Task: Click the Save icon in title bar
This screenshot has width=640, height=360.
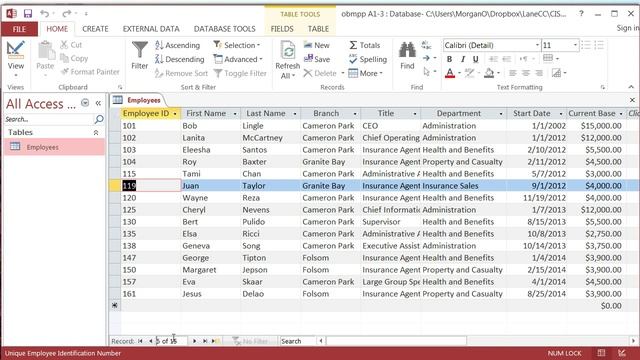Action: [28, 13]
